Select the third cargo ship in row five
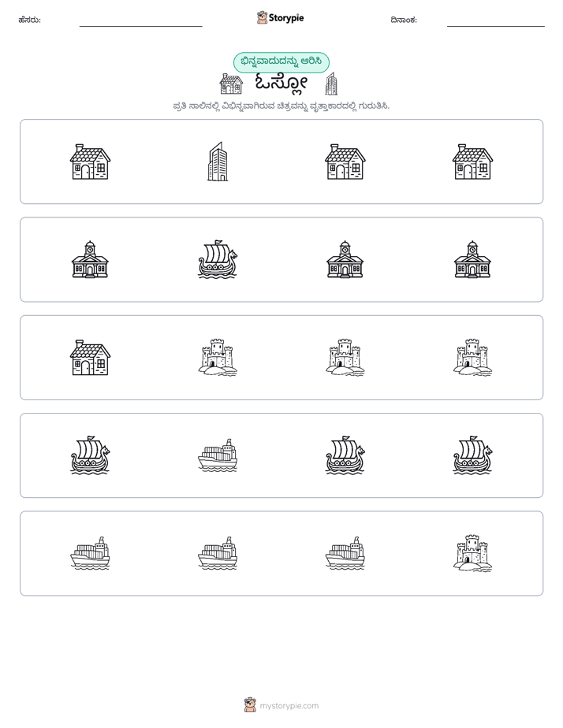Viewport: 563px width, 728px height. click(345, 553)
